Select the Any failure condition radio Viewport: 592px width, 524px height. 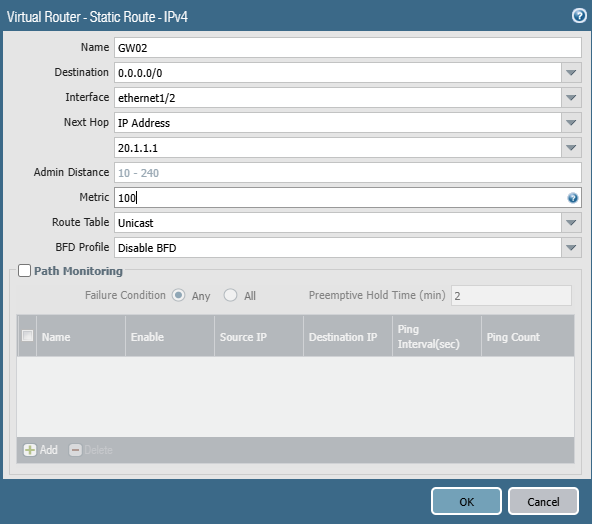178,295
